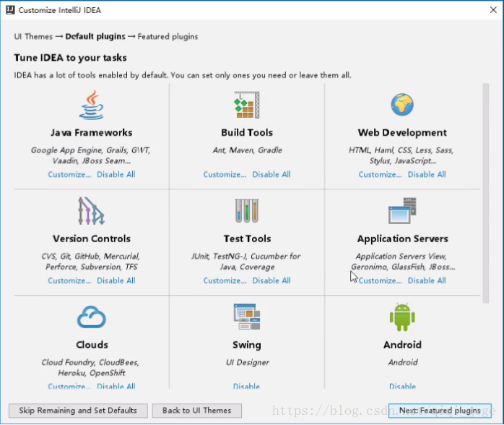Open Customize for Web Development
The height and width of the screenshot is (425, 504).
[381, 174]
